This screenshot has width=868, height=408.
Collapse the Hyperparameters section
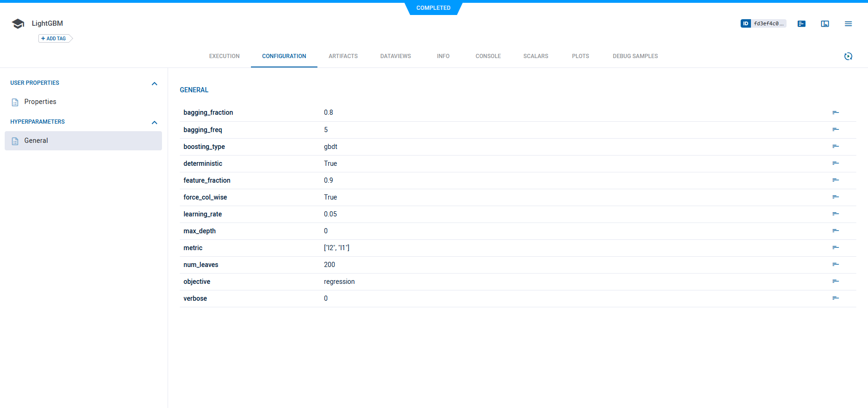coord(154,122)
